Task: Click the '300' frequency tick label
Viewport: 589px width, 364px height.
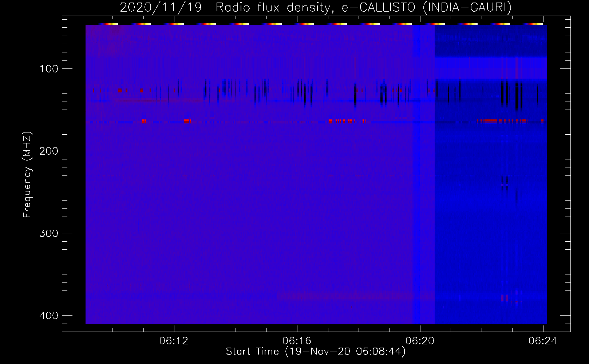Action: click(49, 233)
